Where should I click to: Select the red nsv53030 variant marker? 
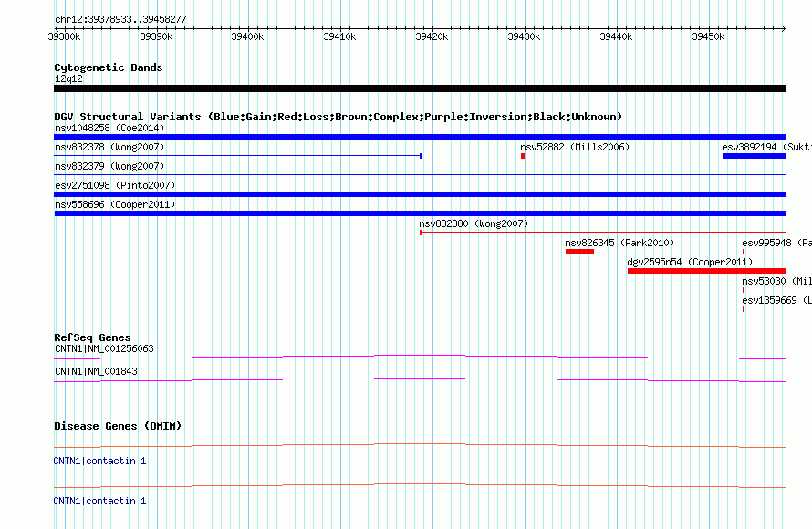744,290
